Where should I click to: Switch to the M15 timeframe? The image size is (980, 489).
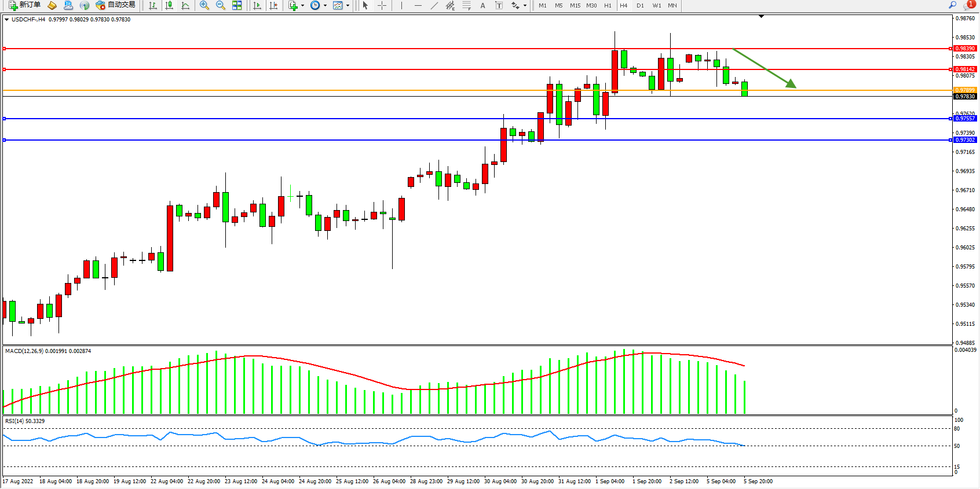[575, 5]
